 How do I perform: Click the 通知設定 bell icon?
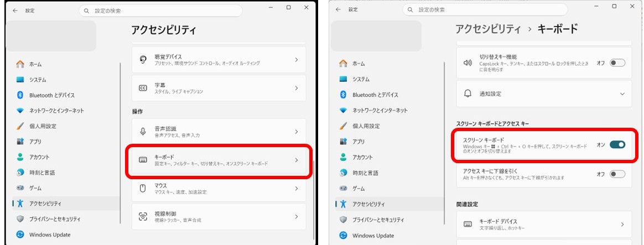click(x=468, y=94)
